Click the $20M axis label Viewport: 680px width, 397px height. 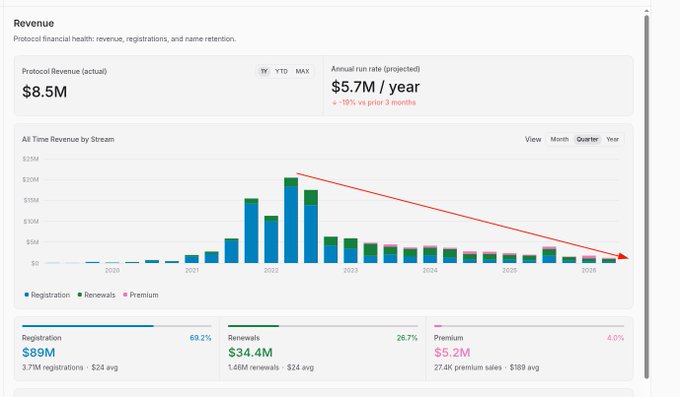[x=31, y=180]
